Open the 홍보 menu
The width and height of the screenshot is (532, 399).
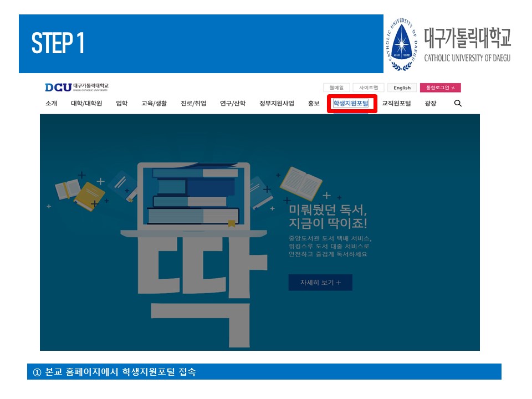pos(314,103)
